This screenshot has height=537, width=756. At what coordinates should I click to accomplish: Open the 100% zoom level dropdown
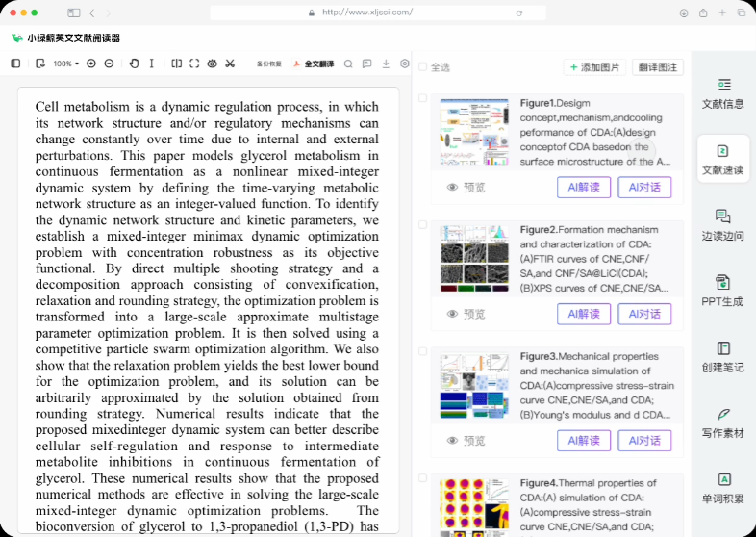tap(66, 64)
